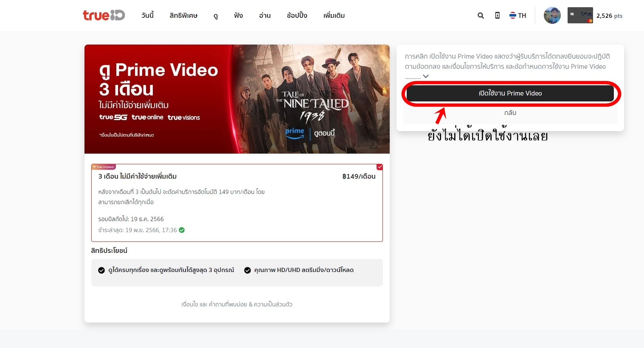Expand the terms text chevron
644x348 pixels.
click(426, 76)
